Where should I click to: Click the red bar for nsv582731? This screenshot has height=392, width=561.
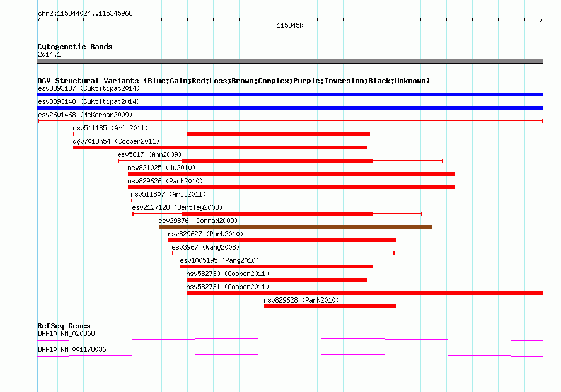tap(365, 293)
